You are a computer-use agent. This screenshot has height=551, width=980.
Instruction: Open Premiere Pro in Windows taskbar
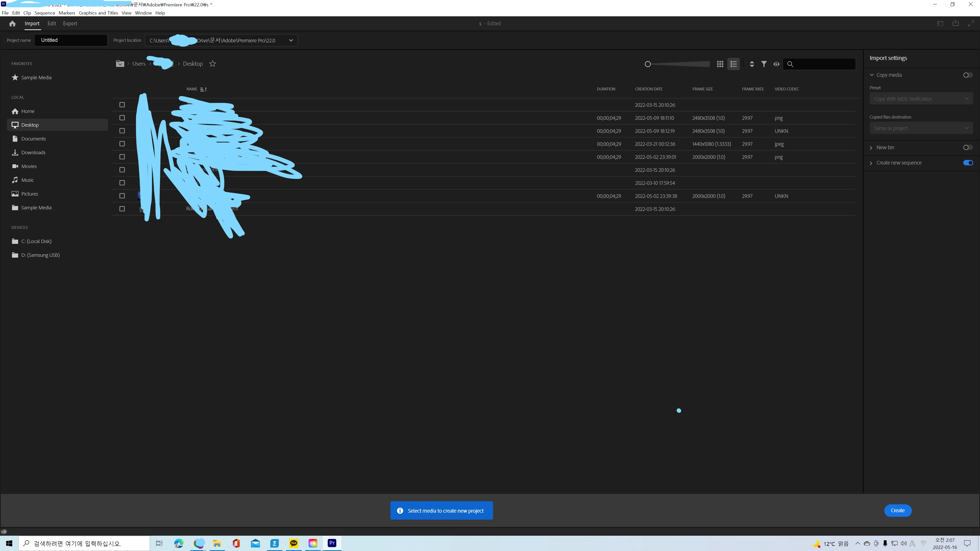[x=332, y=543]
